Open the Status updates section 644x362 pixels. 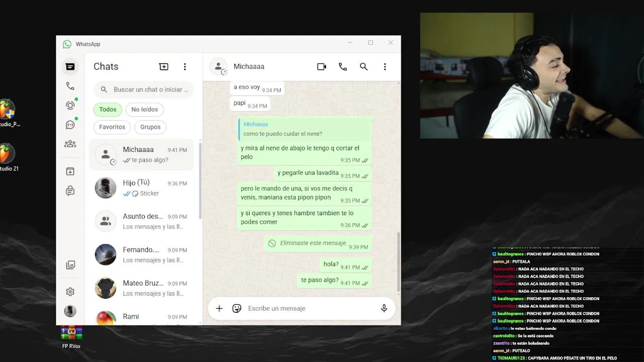coord(70,105)
